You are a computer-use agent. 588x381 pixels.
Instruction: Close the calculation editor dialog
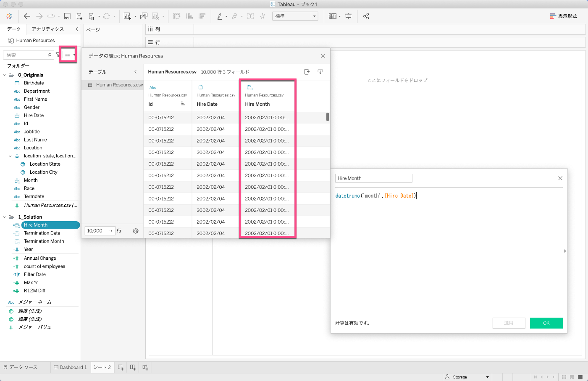pos(560,178)
